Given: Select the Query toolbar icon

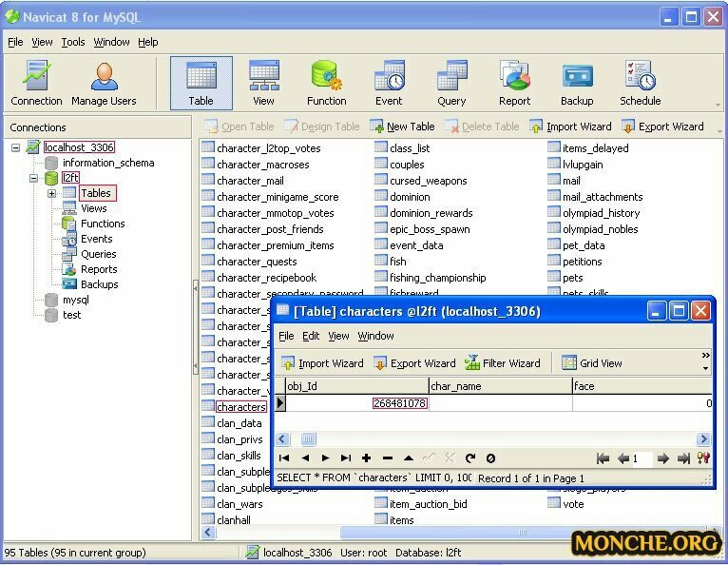Looking at the screenshot, I should click(451, 83).
